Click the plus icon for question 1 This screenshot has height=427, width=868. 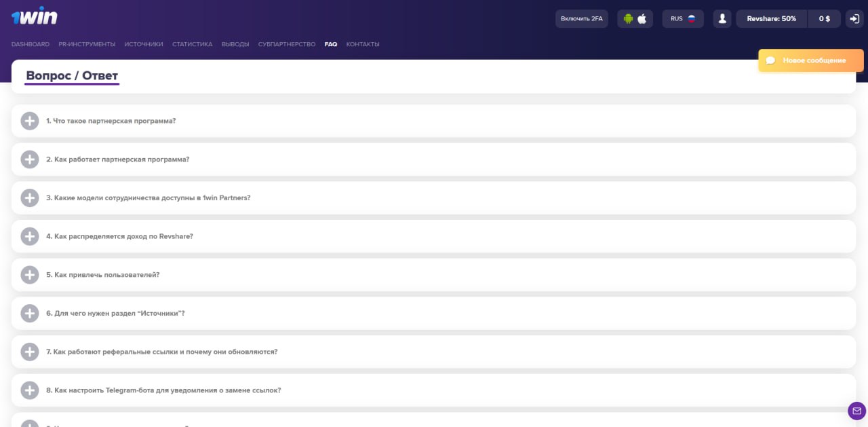tap(30, 121)
